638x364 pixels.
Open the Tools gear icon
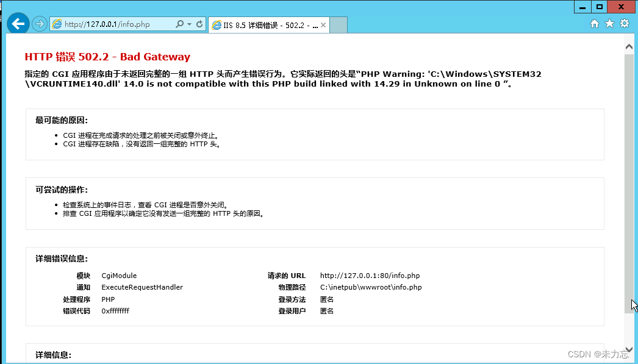tap(625, 24)
